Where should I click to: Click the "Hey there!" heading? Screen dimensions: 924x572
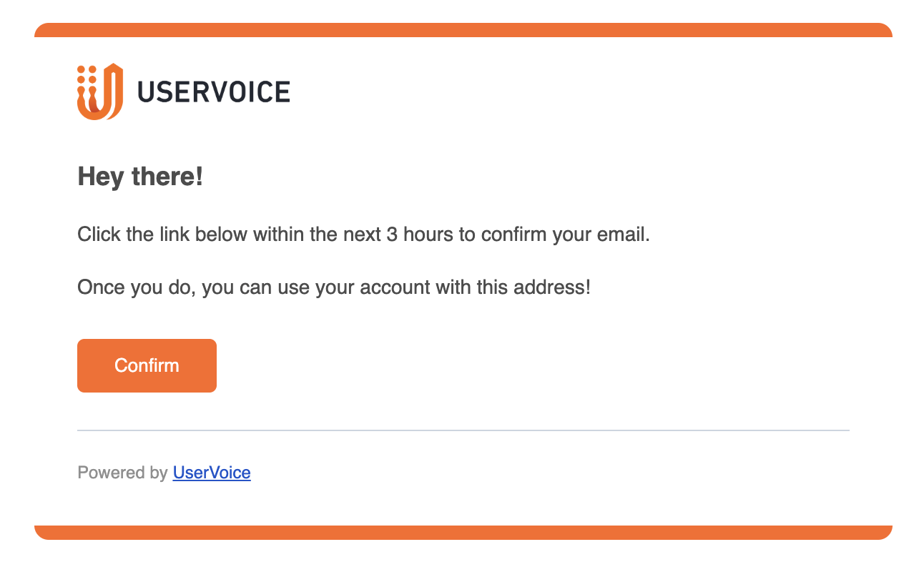tap(140, 177)
